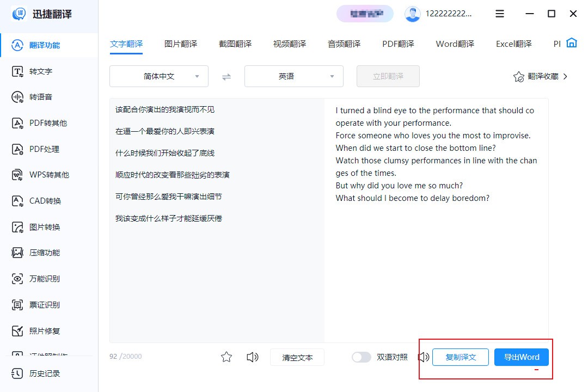Click the 复制译文 copy translation button

460,357
